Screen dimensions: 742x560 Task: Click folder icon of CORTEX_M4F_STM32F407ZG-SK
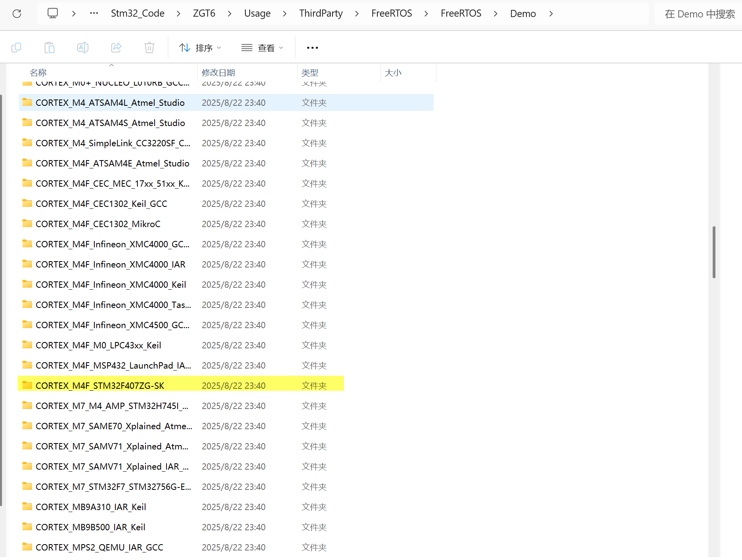point(27,385)
